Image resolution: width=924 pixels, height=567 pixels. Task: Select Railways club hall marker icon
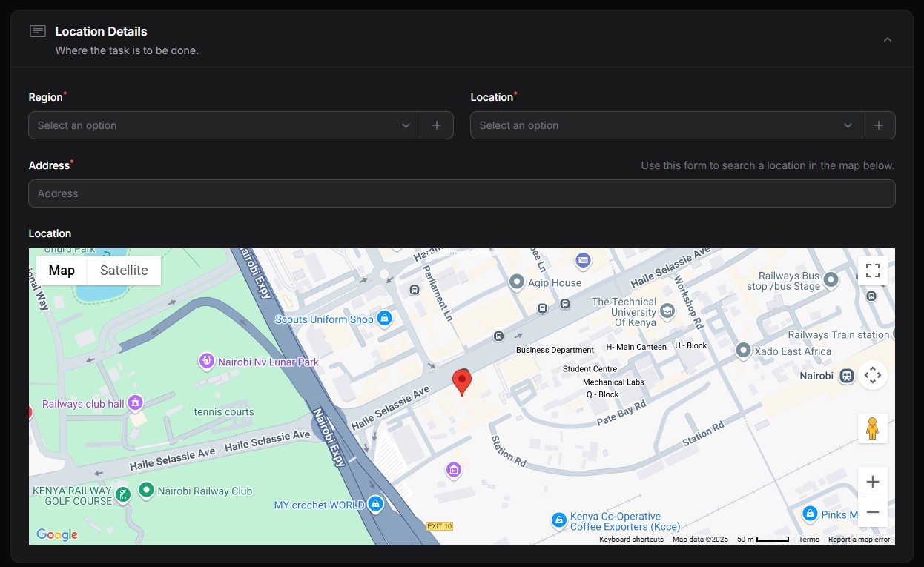pos(135,403)
